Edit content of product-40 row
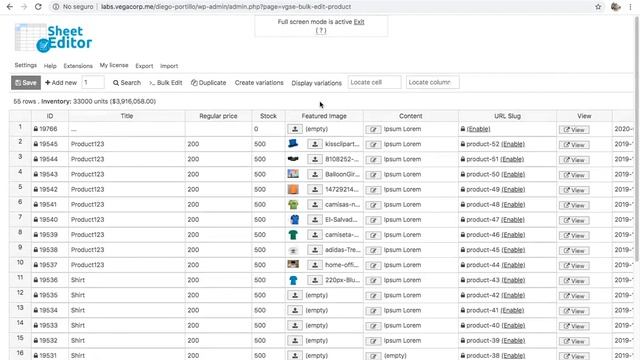 pos(373,326)
